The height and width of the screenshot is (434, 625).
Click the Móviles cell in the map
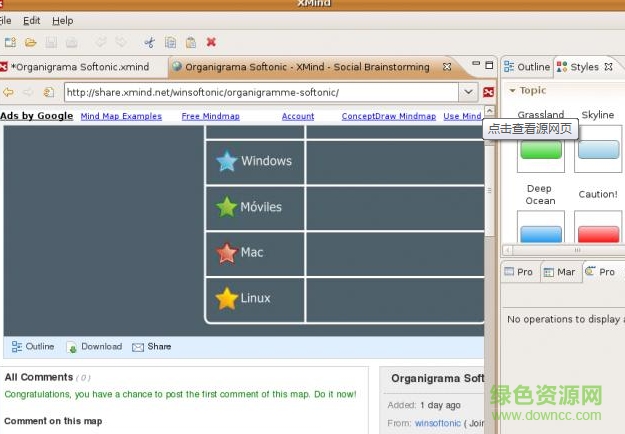[x=255, y=207]
